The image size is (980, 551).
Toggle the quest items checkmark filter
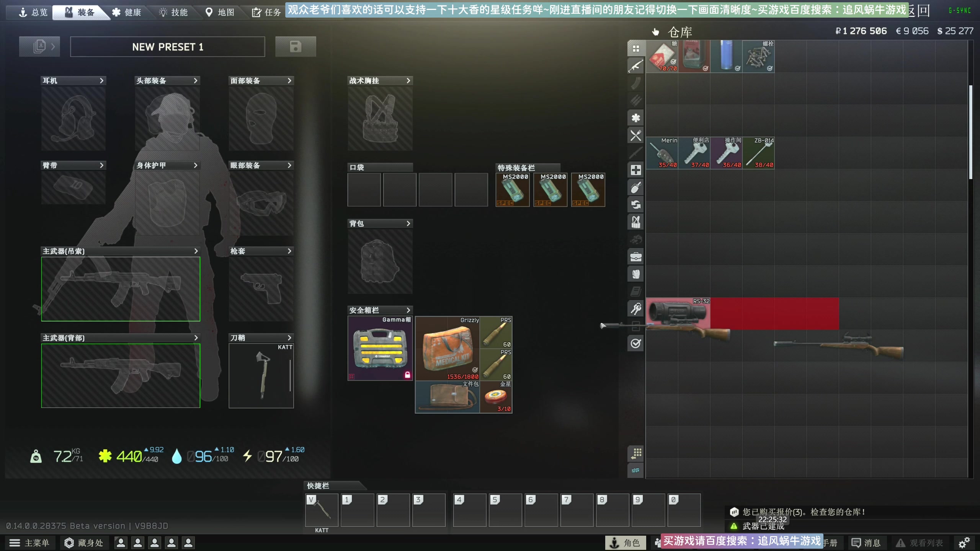coord(635,343)
